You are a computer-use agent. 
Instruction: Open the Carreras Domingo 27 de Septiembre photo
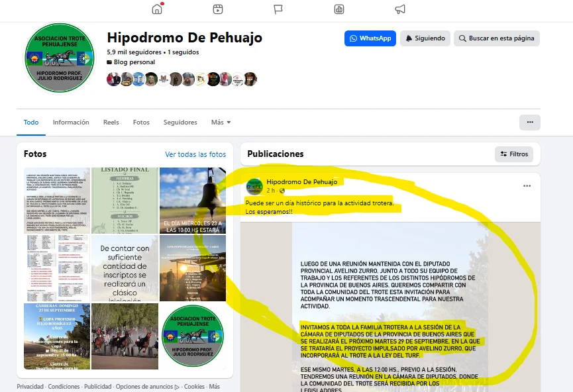[57, 336]
